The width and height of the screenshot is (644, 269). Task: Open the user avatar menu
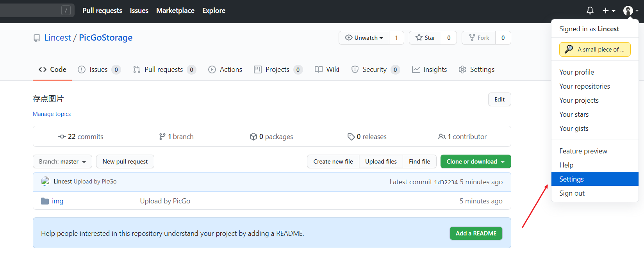(x=630, y=11)
